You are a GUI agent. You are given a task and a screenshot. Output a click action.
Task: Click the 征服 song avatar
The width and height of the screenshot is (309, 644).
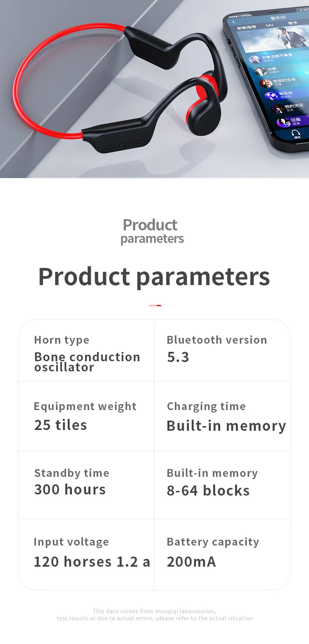[x=284, y=122]
